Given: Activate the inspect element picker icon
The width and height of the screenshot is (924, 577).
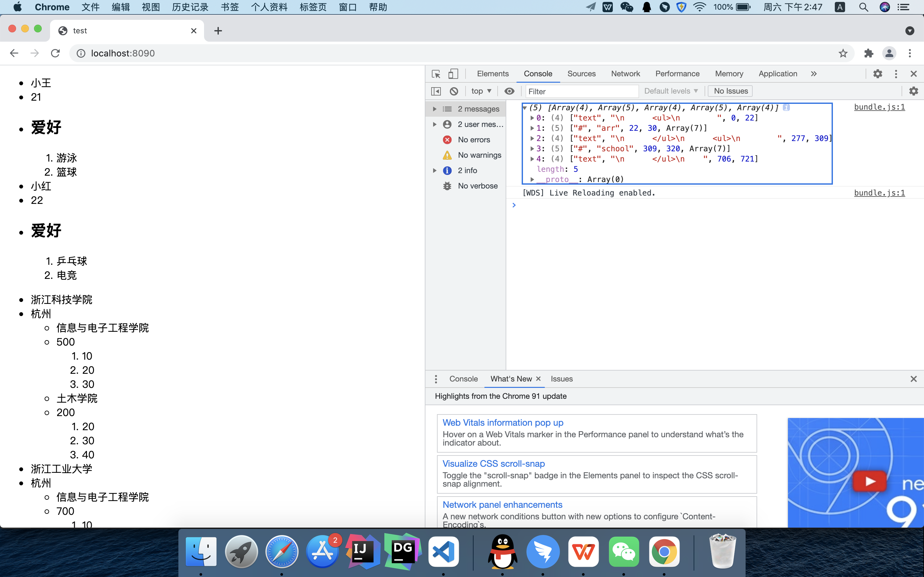Looking at the screenshot, I should point(436,74).
